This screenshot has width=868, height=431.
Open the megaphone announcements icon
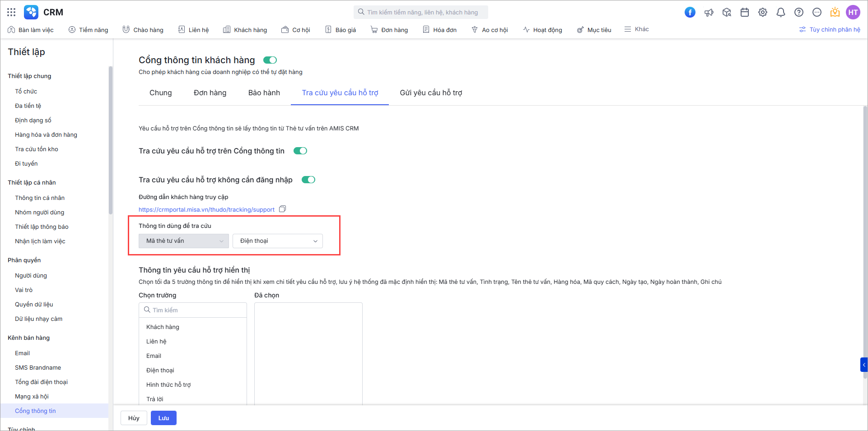709,12
